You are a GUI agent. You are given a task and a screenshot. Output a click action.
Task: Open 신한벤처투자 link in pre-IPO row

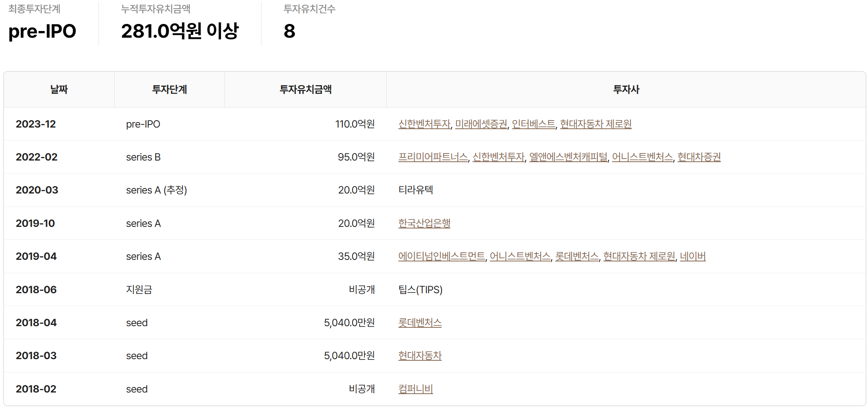(x=424, y=124)
